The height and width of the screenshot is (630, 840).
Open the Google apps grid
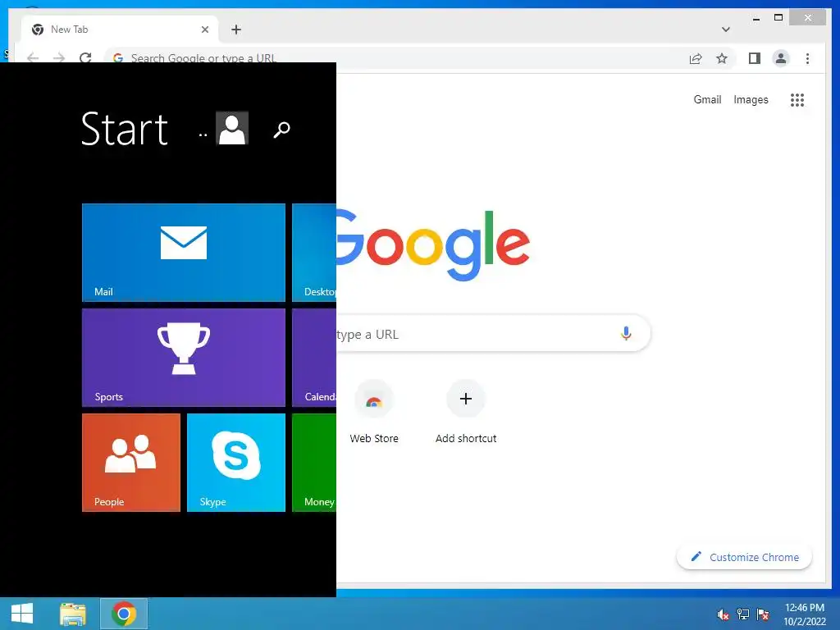[797, 99]
